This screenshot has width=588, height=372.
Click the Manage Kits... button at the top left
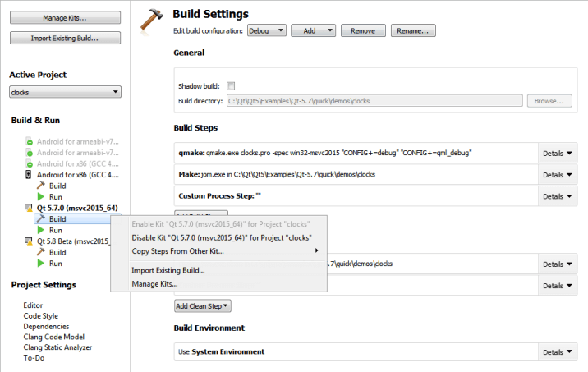[65, 17]
